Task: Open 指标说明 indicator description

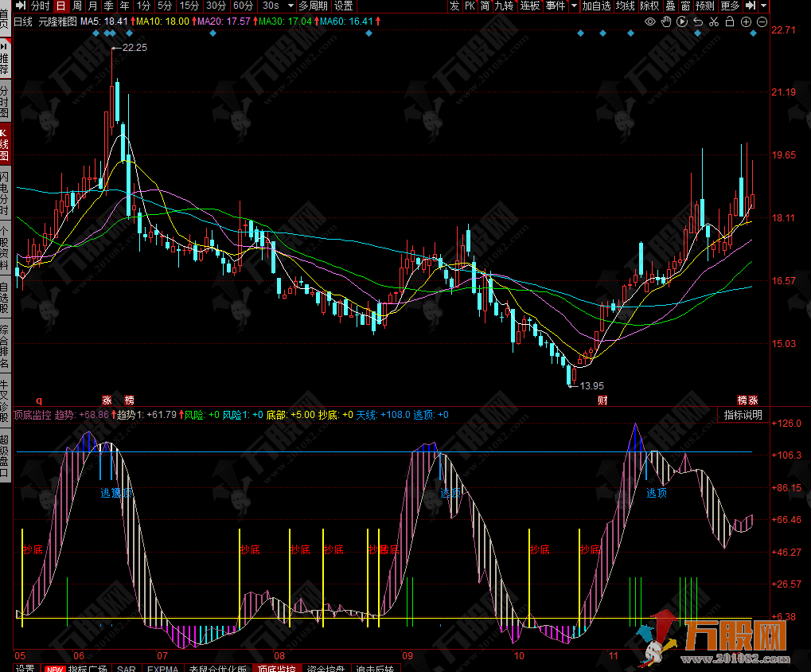Action: pyautogui.click(x=743, y=415)
